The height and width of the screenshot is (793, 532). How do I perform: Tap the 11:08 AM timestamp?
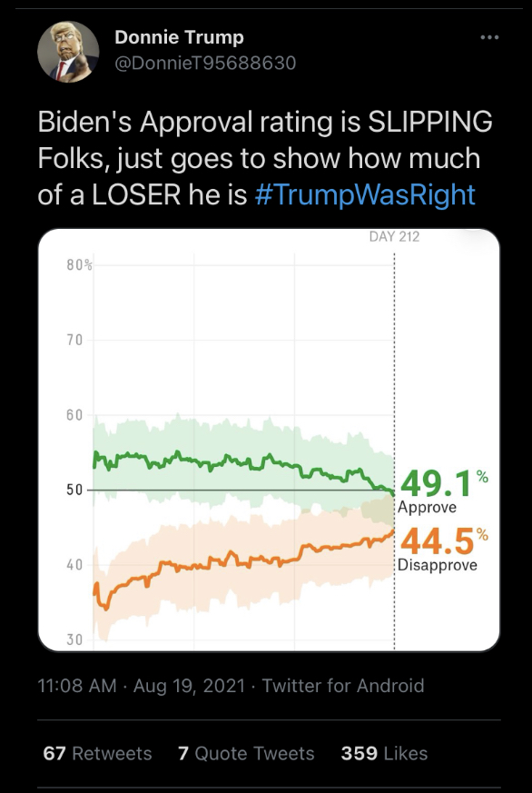(77, 686)
